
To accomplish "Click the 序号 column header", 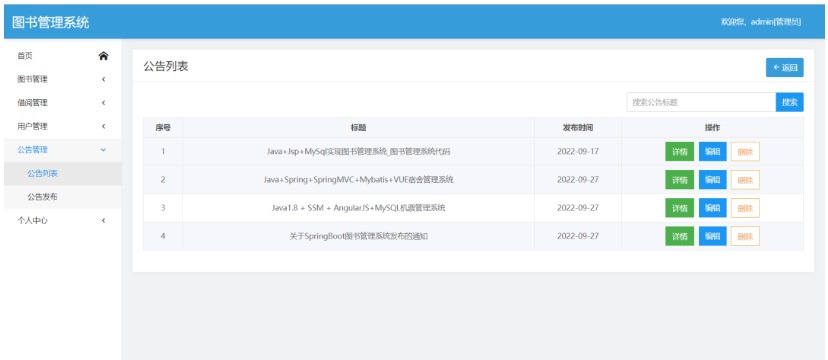I will tap(163, 128).
